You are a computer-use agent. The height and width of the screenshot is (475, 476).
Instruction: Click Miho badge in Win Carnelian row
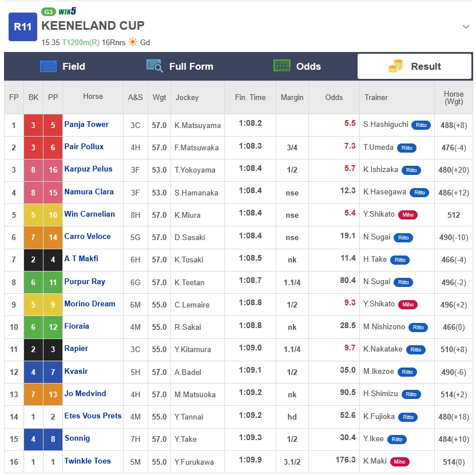pos(408,215)
